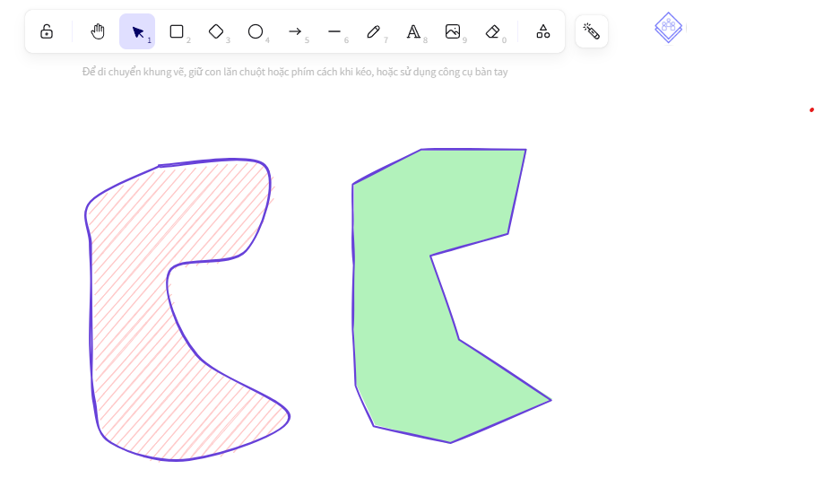
Task: Toggle the canvas lock icon
Action: click(47, 31)
